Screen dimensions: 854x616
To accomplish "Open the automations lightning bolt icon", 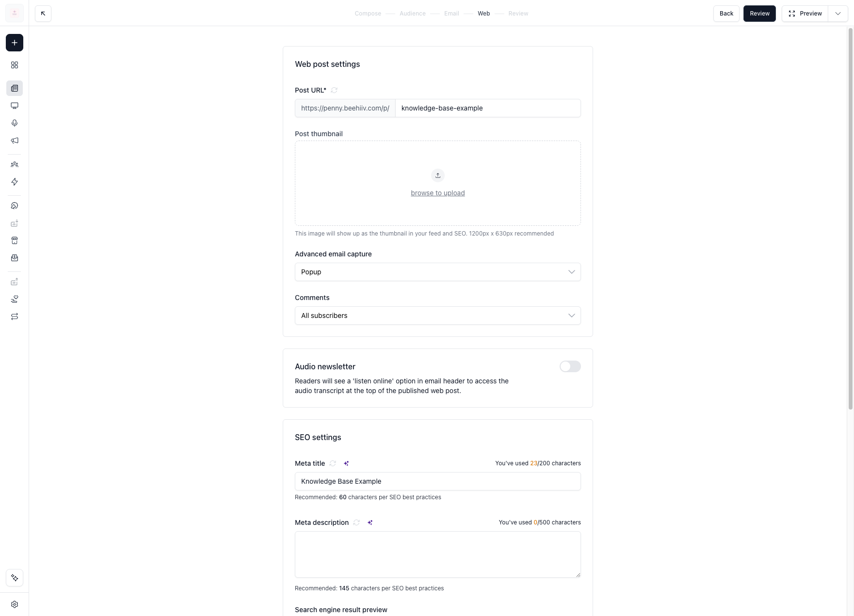I will point(15,182).
